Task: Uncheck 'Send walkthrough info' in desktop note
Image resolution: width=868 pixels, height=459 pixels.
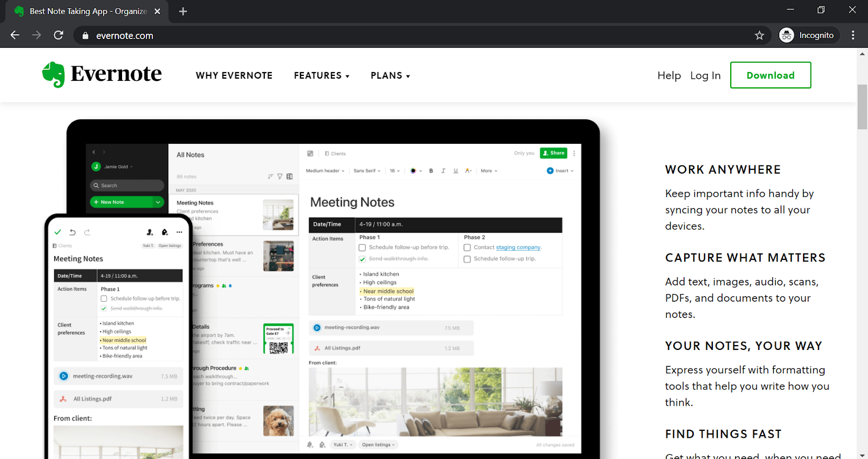Action: [362, 259]
